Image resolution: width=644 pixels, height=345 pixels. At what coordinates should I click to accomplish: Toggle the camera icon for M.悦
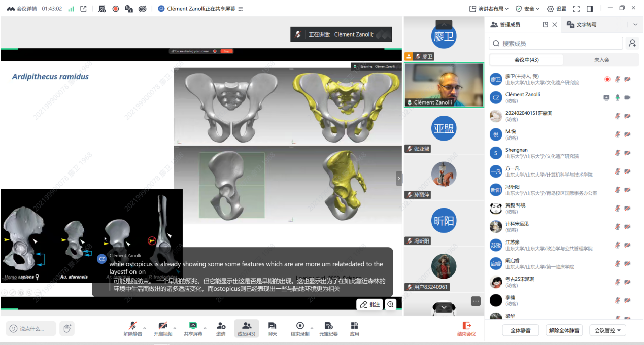click(627, 134)
